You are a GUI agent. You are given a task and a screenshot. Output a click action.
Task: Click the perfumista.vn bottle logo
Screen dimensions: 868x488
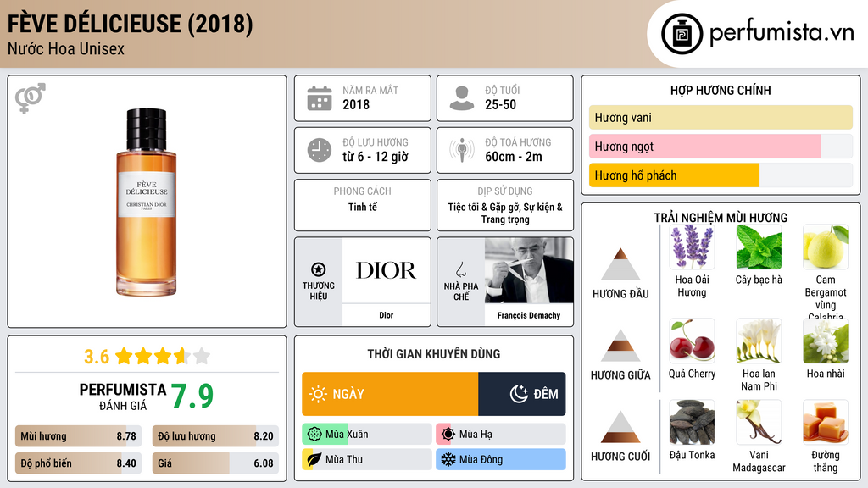click(682, 34)
